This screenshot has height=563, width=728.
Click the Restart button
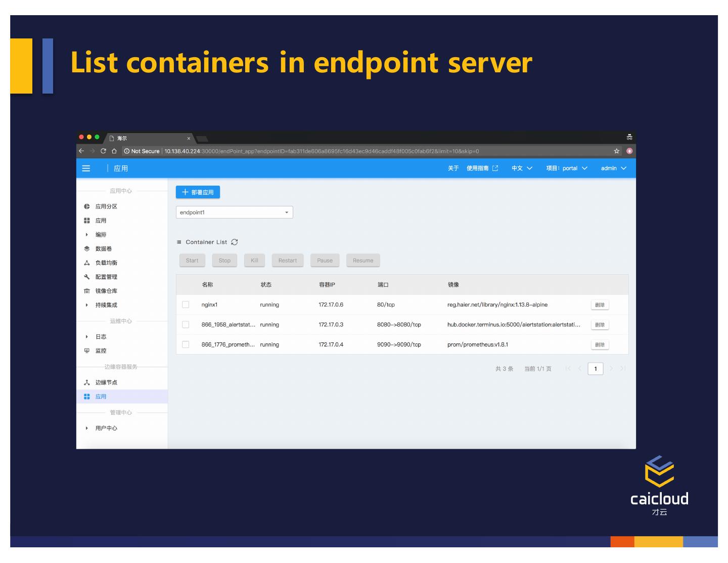[x=288, y=261]
